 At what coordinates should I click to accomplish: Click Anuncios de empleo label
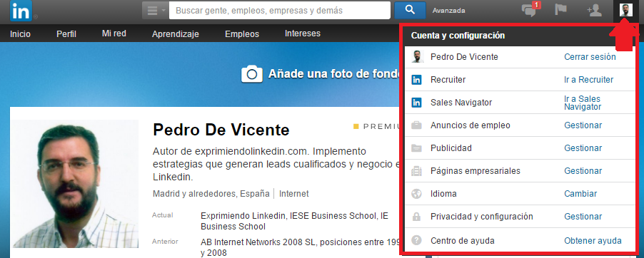[x=471, y=125]
